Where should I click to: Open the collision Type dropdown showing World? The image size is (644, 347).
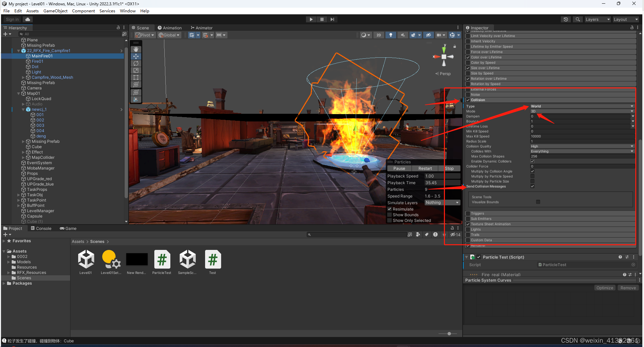[582, 106]
